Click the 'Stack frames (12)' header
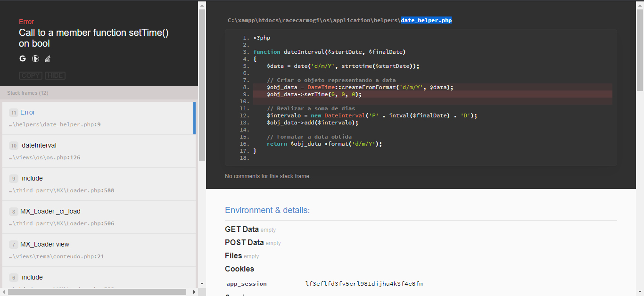 coord(28,93)
